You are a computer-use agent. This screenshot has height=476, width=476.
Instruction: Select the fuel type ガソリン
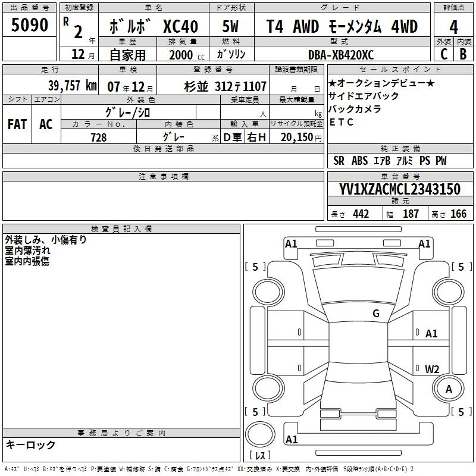pyautogui.click(x=231, y=54)
